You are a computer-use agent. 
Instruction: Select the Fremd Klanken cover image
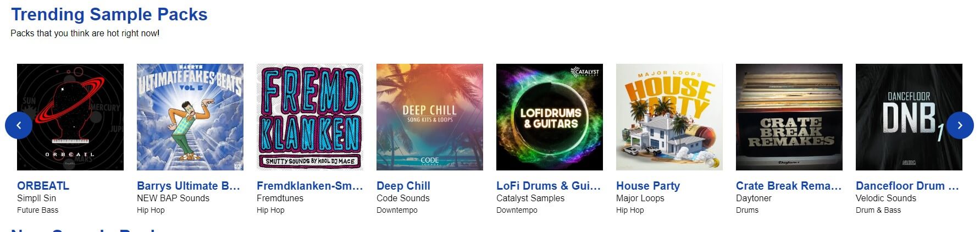tap(310, 117)
